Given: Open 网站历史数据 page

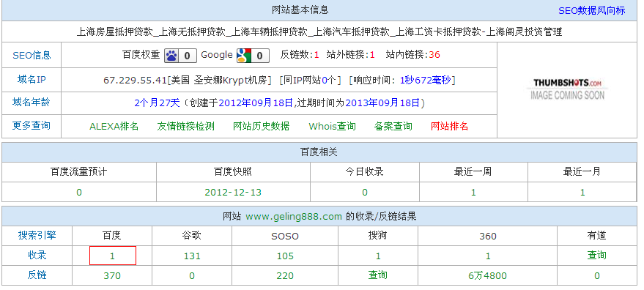Looking at the screenshot, I should pyautogui.click(x=262, y=126).
